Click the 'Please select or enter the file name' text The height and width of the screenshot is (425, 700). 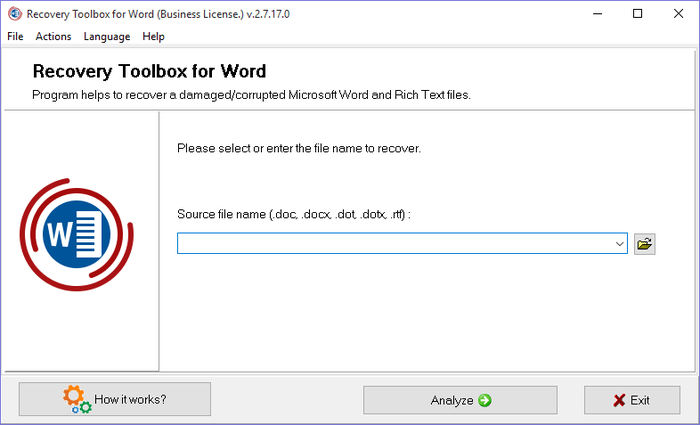click(299, 148)
